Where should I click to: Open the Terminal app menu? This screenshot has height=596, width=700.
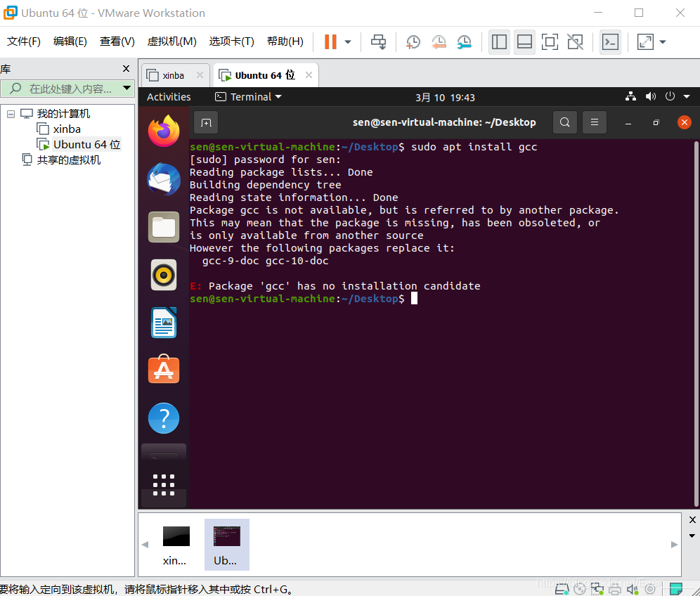tap(248, 97)
